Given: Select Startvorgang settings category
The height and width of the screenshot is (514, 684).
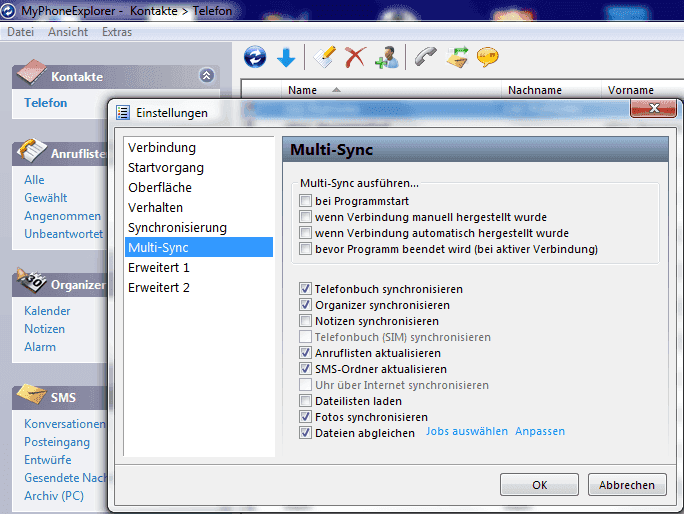Looking at the screenshot, I should pyautogui.click(x=199, y=168).
